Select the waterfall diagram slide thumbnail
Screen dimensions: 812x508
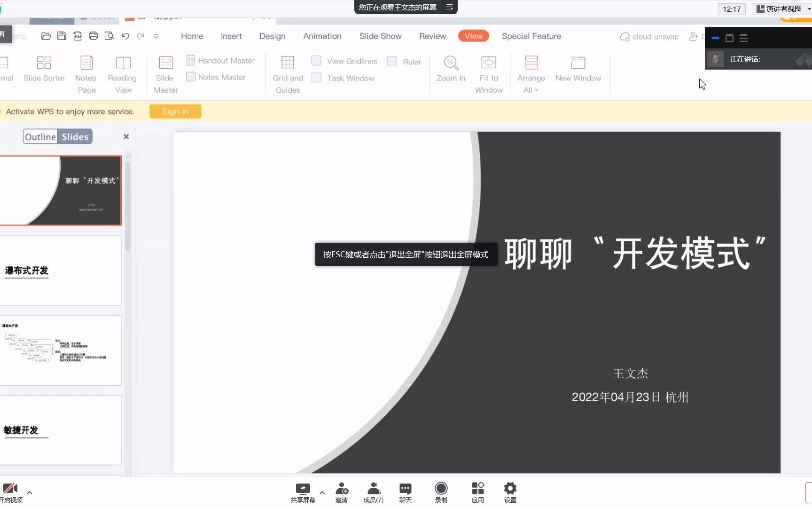61,350
